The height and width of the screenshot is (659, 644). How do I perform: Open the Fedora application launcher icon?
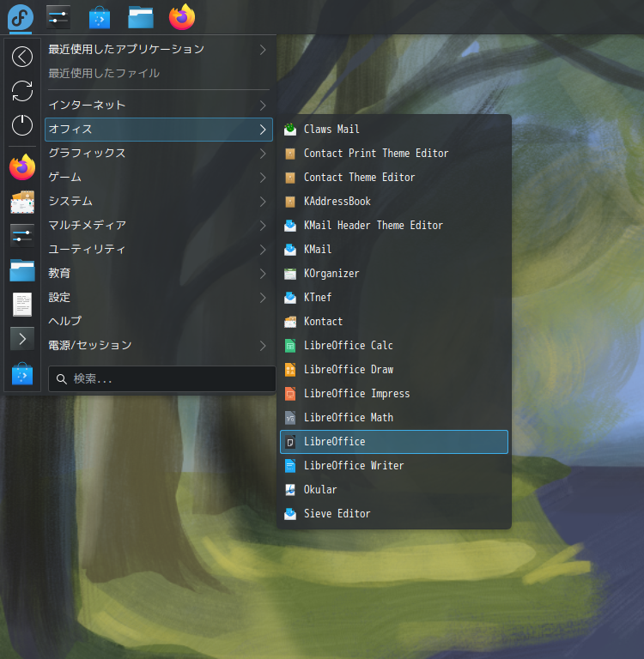pos(21,17)
